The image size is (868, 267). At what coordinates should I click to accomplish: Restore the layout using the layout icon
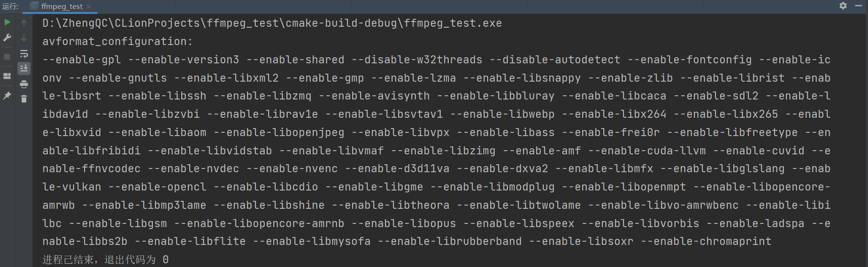[7, 76]
